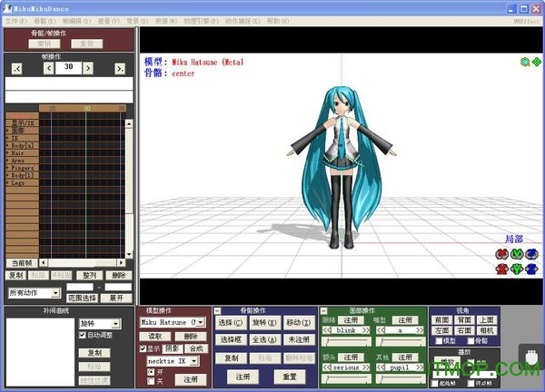Click >> after the serious brow morph
This screenshot has height=392, width=545.
pyautogui.click(x=366, y=367)
